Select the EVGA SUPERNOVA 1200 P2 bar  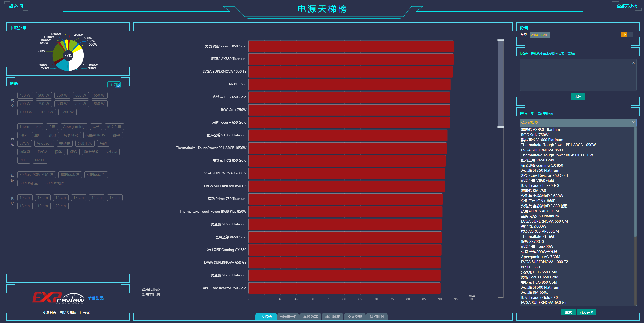(x=347, y=173)
